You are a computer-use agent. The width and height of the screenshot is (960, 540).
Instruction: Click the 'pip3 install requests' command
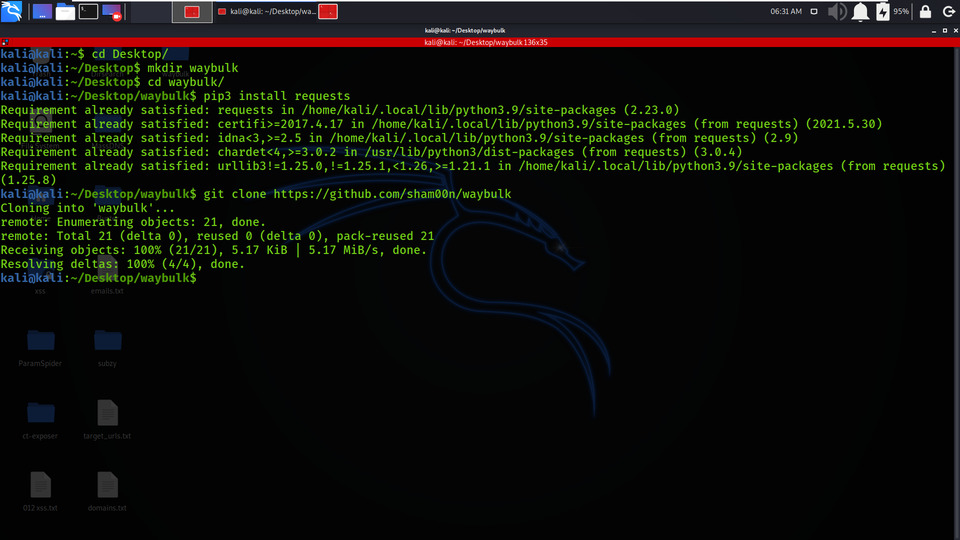[277, 96]
